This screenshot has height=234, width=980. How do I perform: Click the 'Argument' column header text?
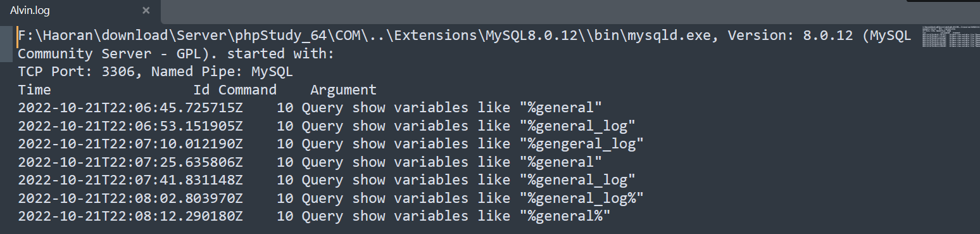click(343, 90)
